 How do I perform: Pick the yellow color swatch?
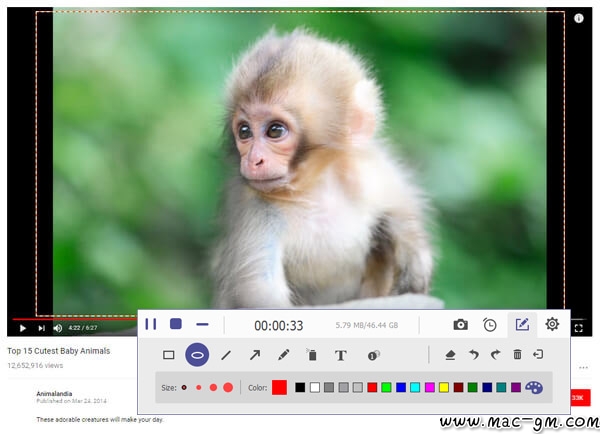point(444,387)
